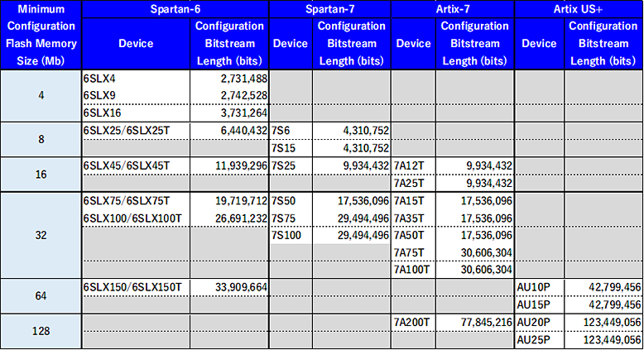This screenshot has height=350, width=644.
Task: Click the 6SLX9 device cell
Action: (136, 96)
